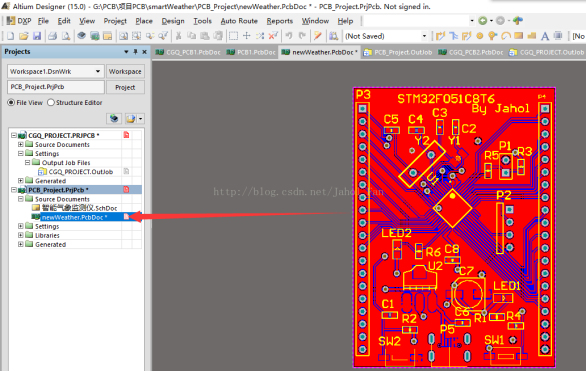Click the Workspace button

[x=125, y=71]
